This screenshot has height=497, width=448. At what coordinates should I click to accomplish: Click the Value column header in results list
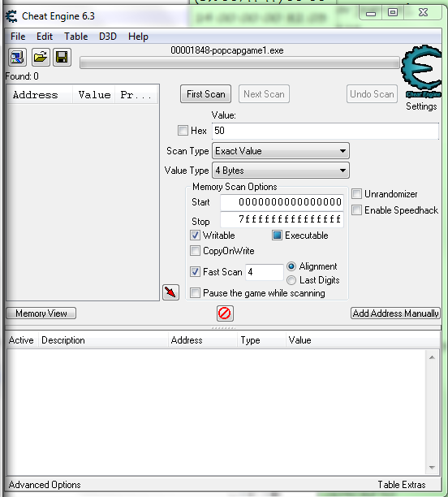pyautogui.click(x=94, y=94)
